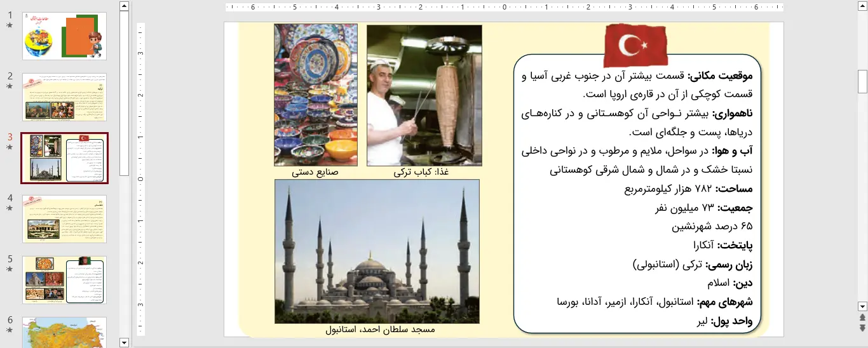Select slide 4 thumbnail in the panel
The image size is (868, 348).
click(x=64, y=218)
